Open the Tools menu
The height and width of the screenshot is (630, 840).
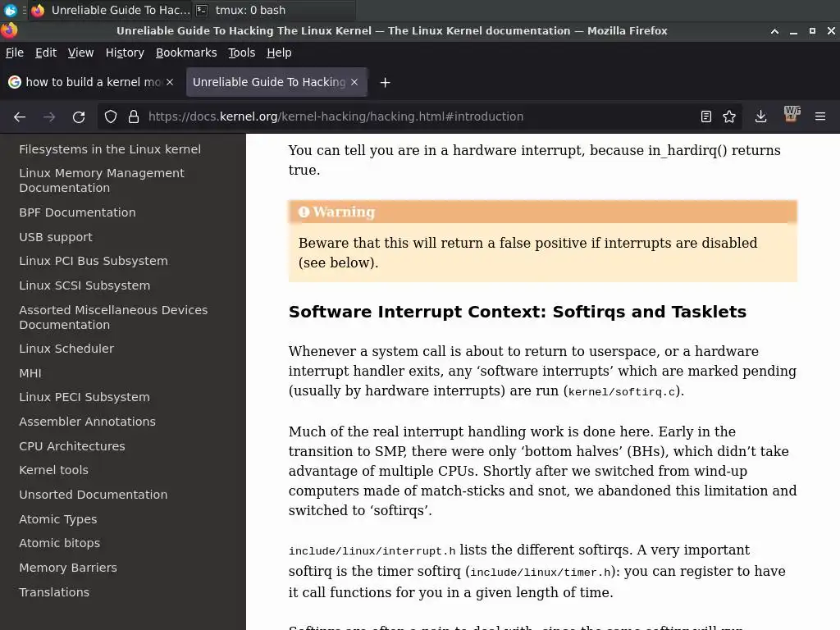[x=242, y=52]
